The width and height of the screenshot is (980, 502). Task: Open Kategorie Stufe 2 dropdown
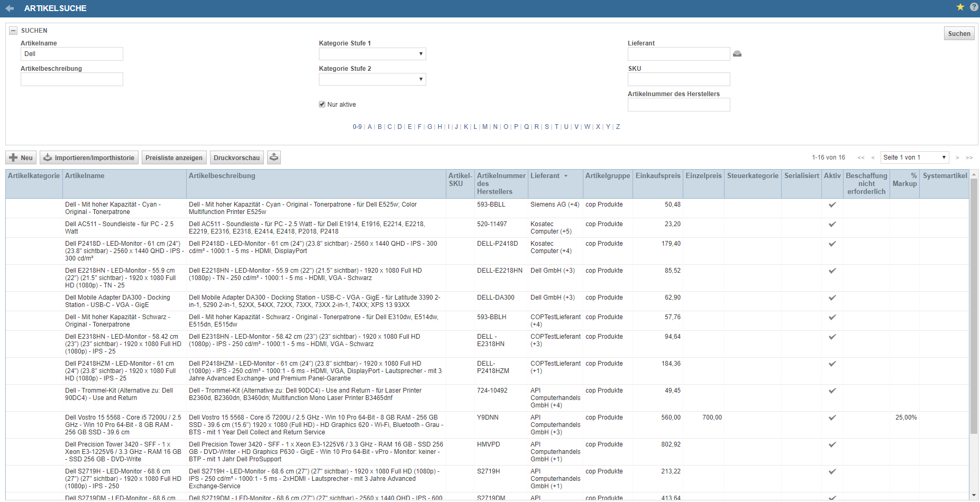[x=372, y=79]
